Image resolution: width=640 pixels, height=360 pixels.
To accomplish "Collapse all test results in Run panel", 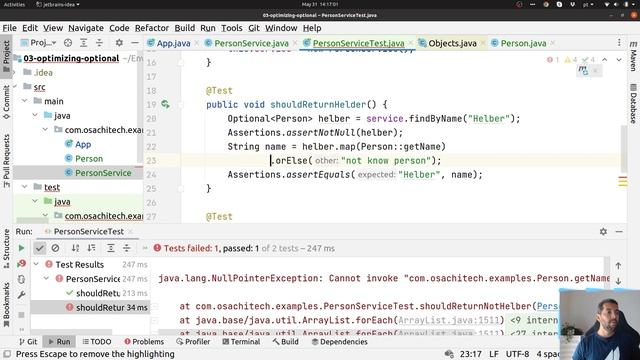I will pos(127,248).
